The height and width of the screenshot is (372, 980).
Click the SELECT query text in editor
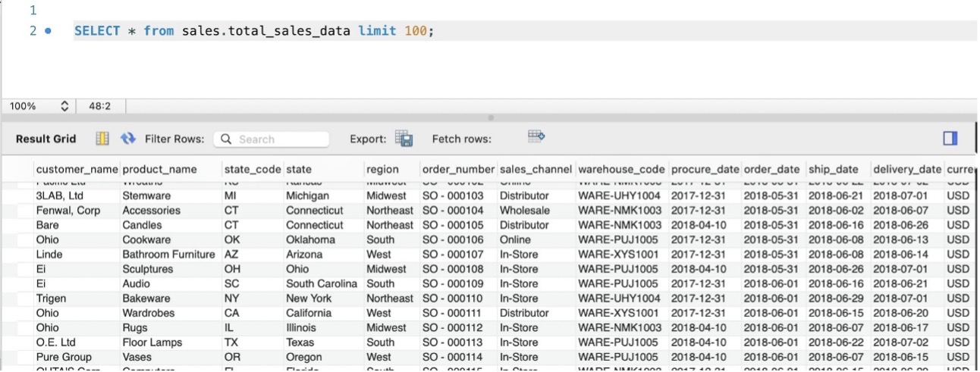(254, 31)
